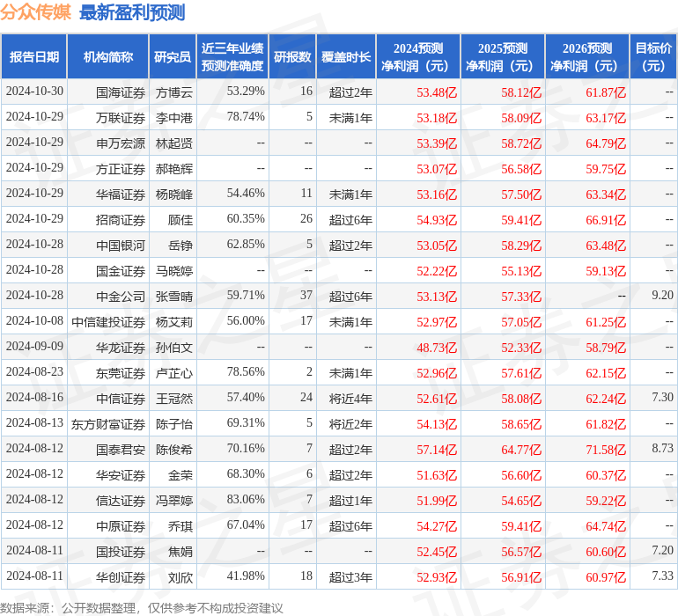Viewport: 678px width, 616px height.
Task: Select the 2025预测净利润 column header
Action: (503, 57)
